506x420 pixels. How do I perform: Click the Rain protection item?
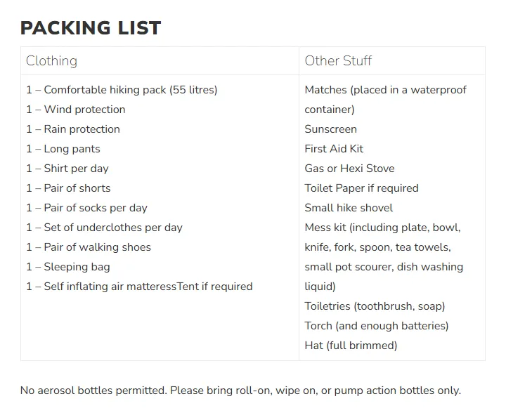tap(73, 129)
